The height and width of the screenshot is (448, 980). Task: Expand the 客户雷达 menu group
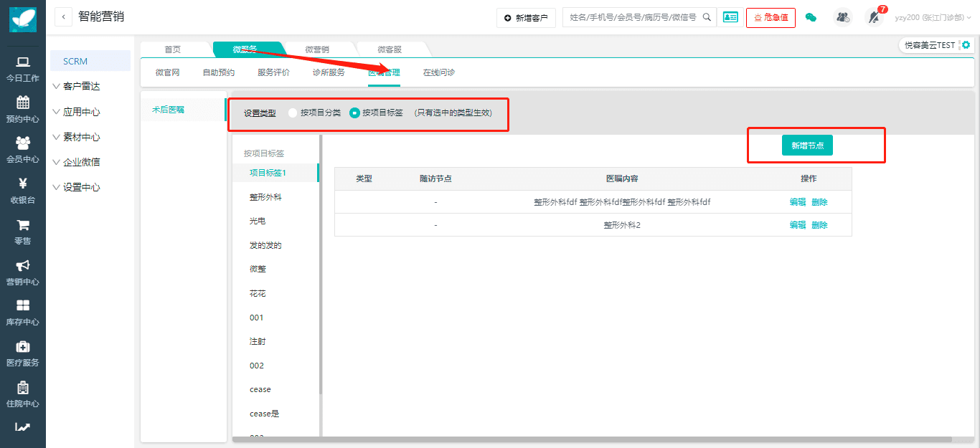(x=77, y=86)
